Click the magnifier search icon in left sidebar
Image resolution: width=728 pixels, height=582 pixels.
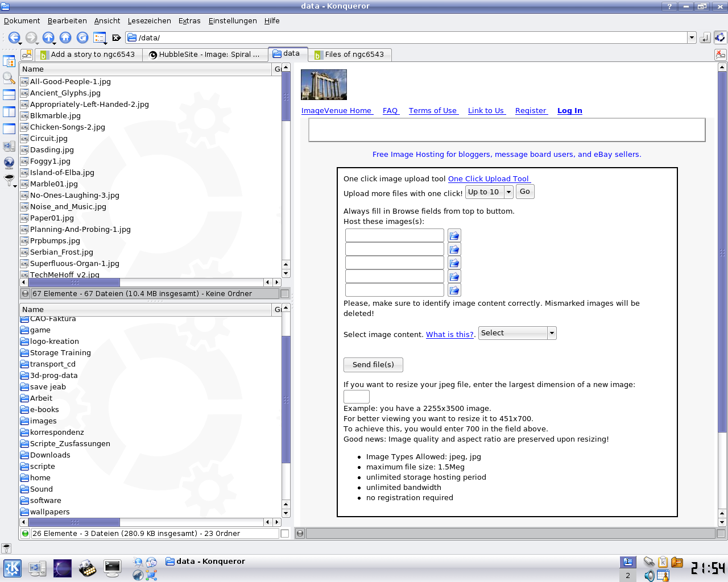tap(9, 78)
